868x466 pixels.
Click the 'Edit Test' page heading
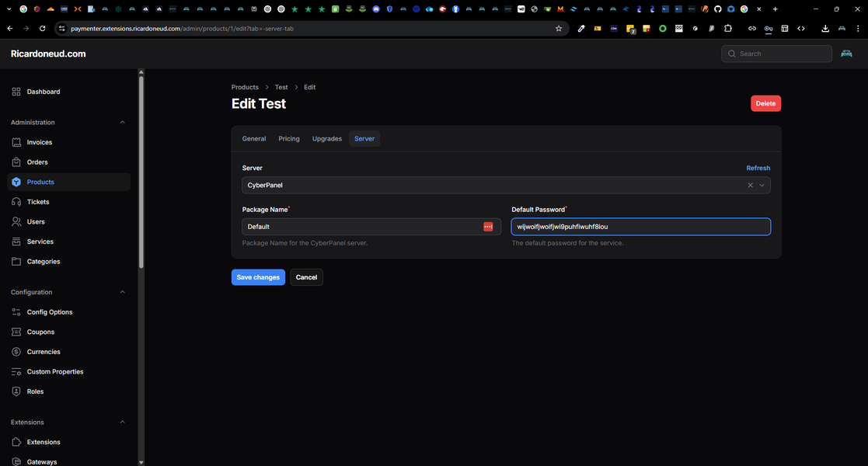point(259,104)
